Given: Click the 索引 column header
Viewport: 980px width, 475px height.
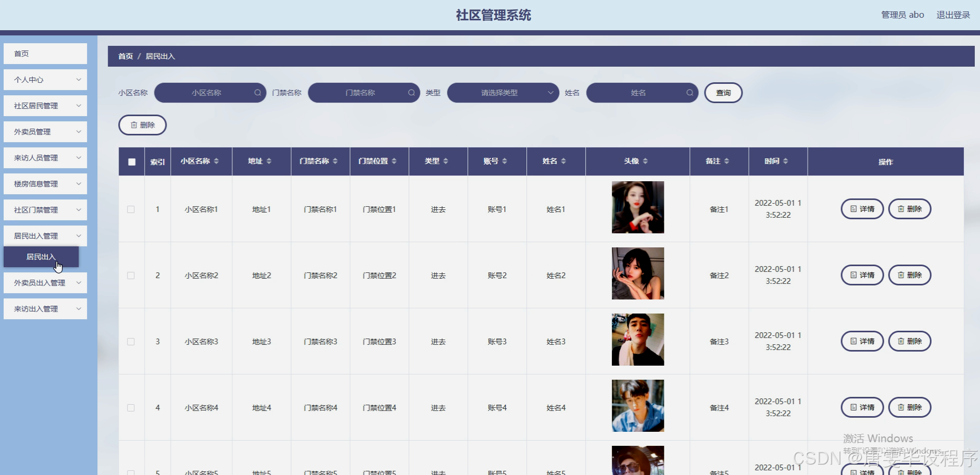Looking at the screenshot, I should tap(157, 162).
